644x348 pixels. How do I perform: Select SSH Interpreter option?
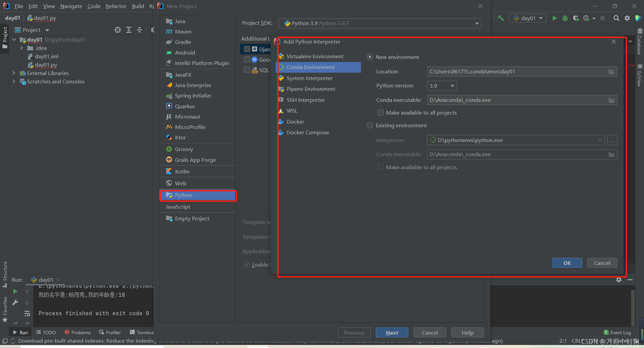(306, 100)
